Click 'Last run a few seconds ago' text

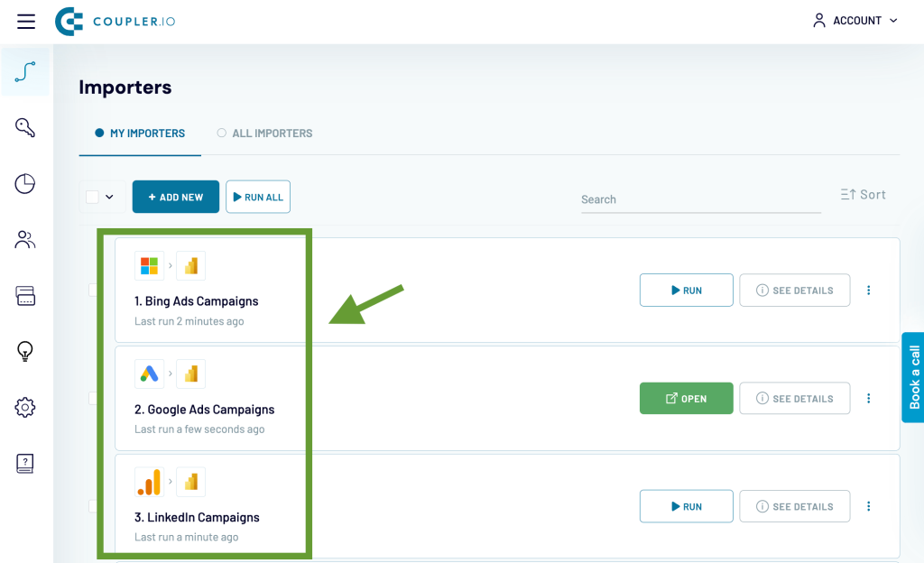click(x=199, y=429)
